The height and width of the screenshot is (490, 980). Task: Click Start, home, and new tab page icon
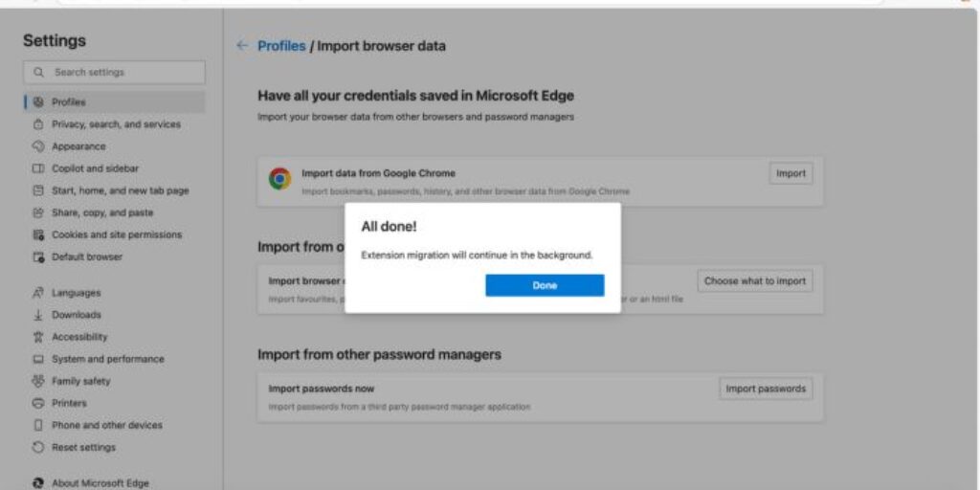pyautogui.click(x=38, y=190)
